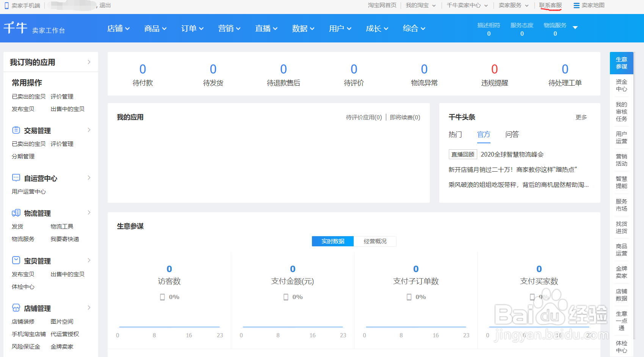
Task: Expand 我订购的应用 arrow
Action: 89,62
